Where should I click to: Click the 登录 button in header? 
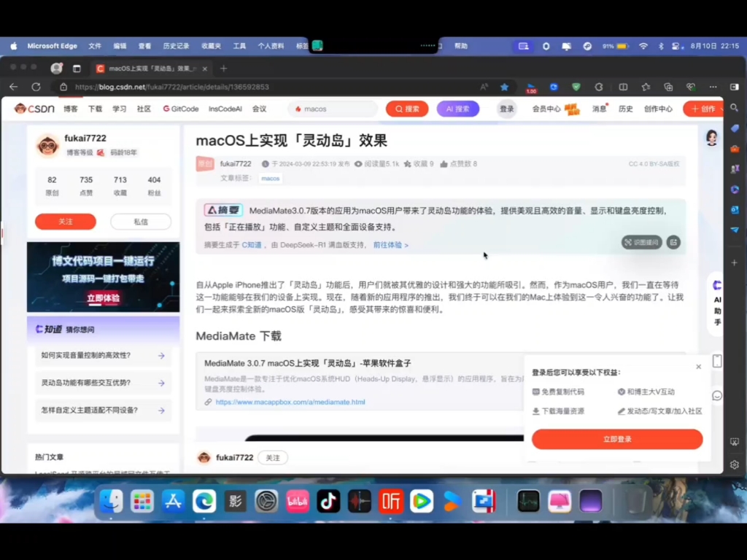pos(506,109)
